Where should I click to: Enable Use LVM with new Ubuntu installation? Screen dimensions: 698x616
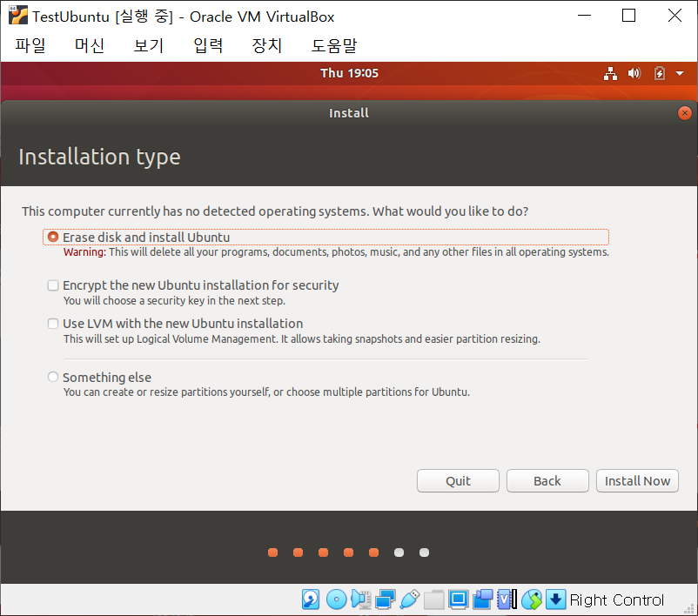pyautogui.click(x=53, y=323)
